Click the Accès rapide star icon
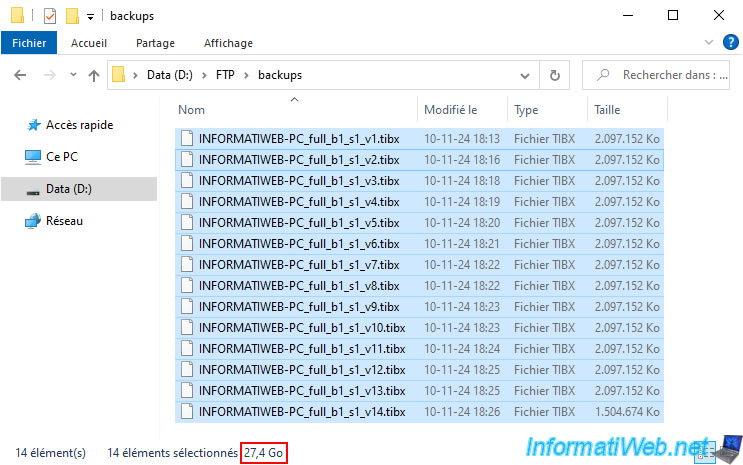This screenshot has width=743, height=465. 34,125
